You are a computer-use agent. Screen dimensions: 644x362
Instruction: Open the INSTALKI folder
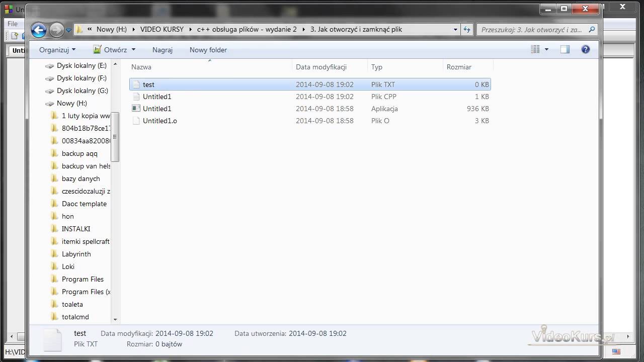tap(76, 229)
